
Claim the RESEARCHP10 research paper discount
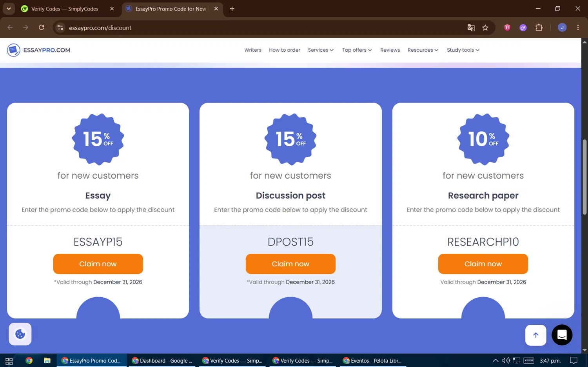click(x=483, y=264)
